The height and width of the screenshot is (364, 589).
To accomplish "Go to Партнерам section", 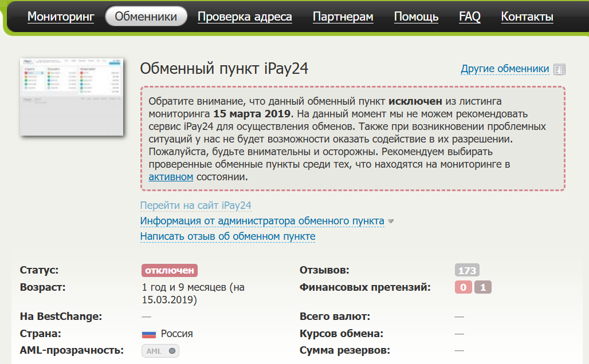I will click(x=343, y=17).
